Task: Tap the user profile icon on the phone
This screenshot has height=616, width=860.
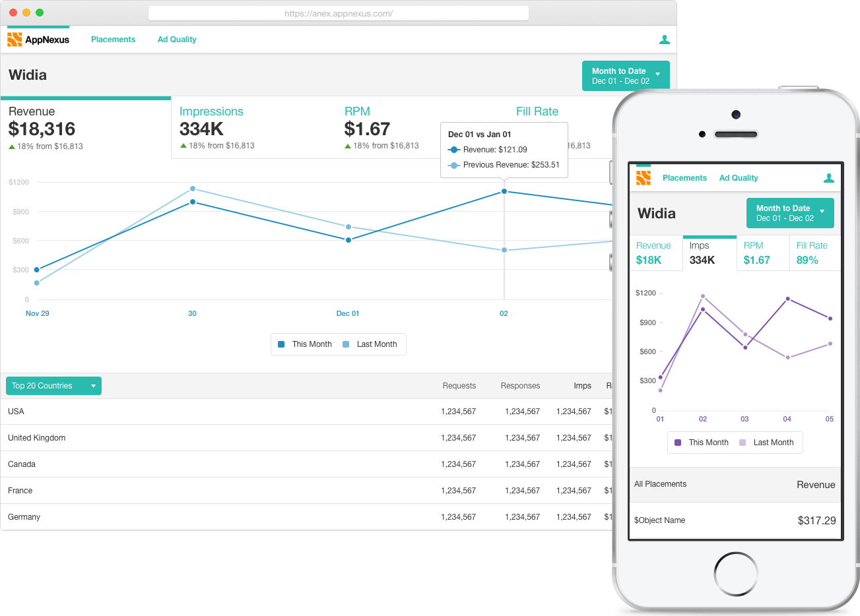Action: [829, 178]
